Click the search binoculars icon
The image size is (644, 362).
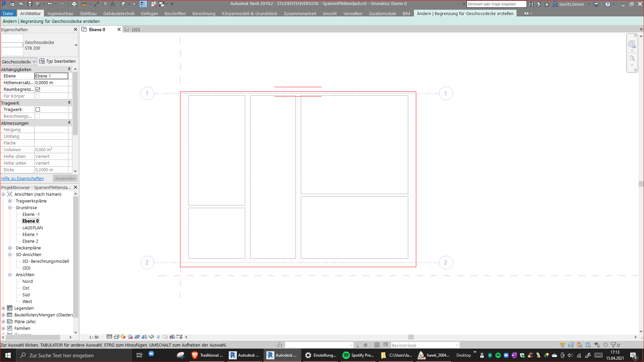click(531, 4)
